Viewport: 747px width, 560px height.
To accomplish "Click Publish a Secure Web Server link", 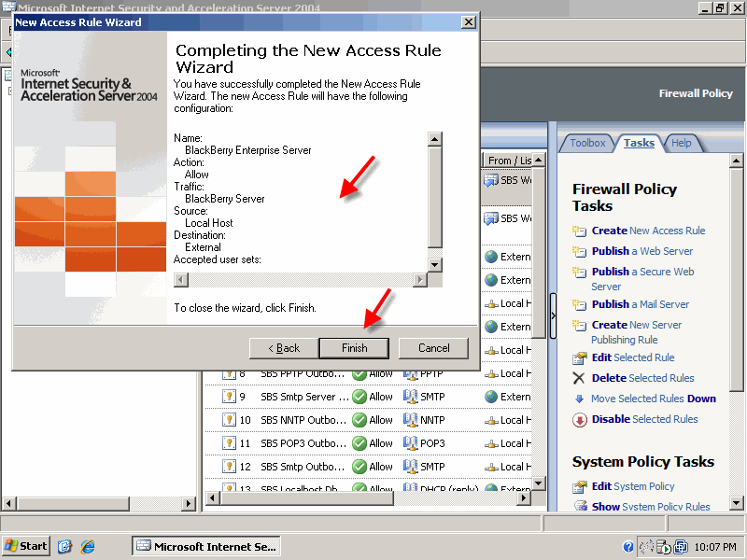I will click(x=642, y=278).
